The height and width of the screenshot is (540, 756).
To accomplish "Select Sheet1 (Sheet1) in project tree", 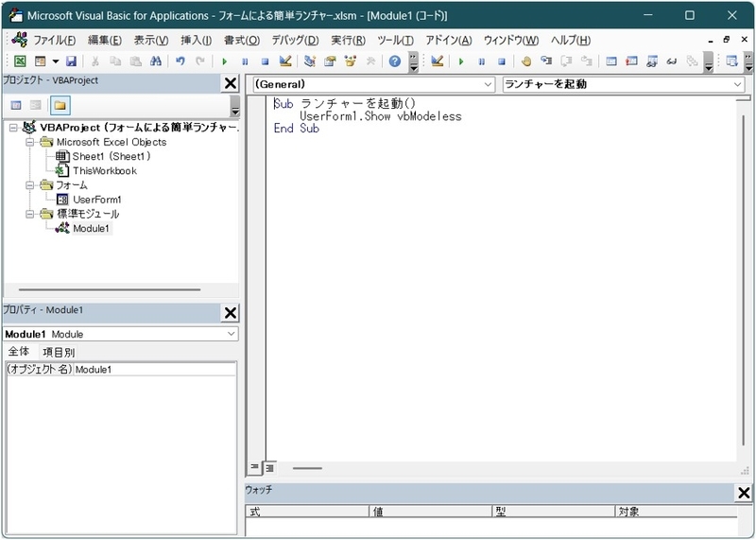I will (x=112, y=156).
